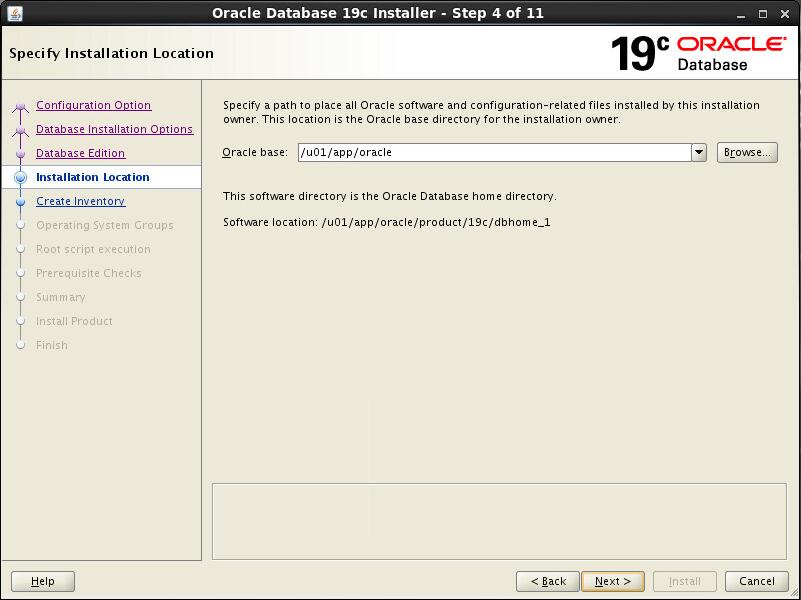
Task: Click the step bullet beside Installation Location
Action: click(20, 178)
